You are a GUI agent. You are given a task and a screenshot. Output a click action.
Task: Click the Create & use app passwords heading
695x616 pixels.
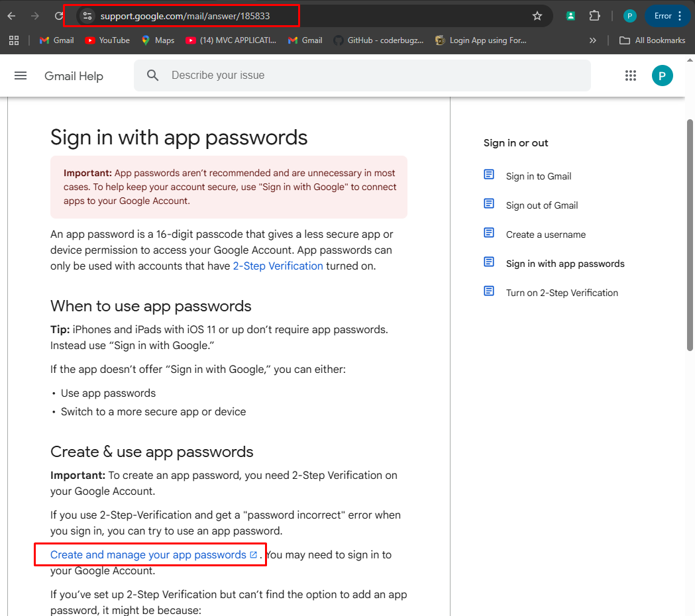point(152,452)
